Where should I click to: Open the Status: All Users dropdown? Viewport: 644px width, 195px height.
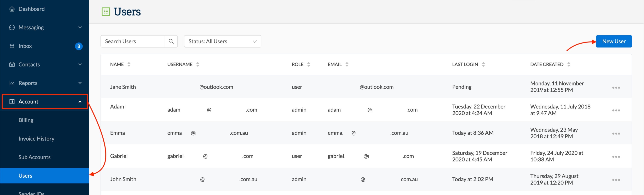tap(222, 41)
